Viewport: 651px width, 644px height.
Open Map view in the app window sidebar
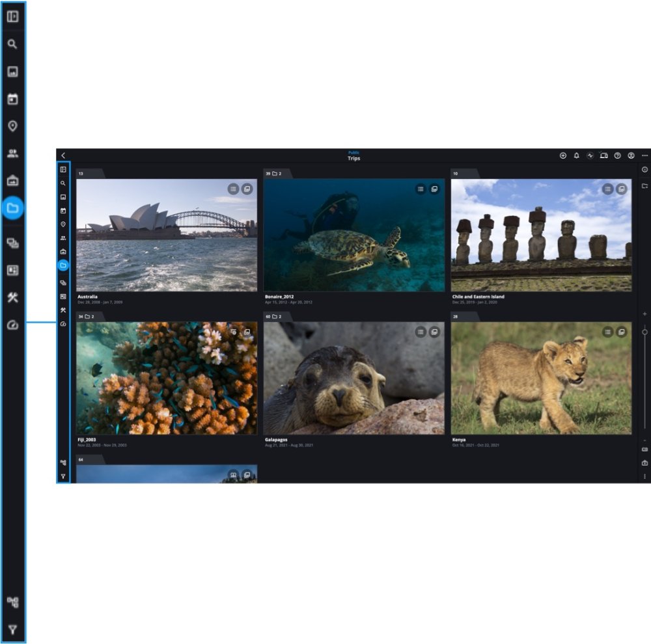[x=63, y=224]
